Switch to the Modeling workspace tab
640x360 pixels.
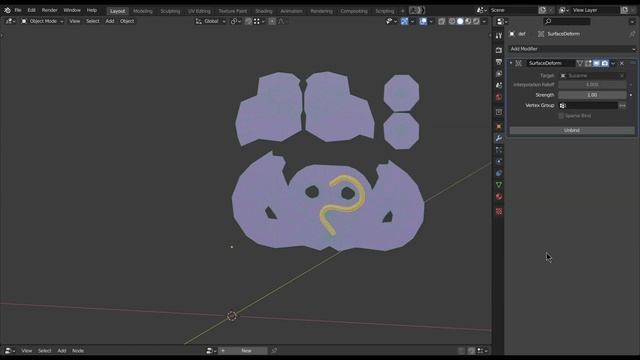pos(143,11)
